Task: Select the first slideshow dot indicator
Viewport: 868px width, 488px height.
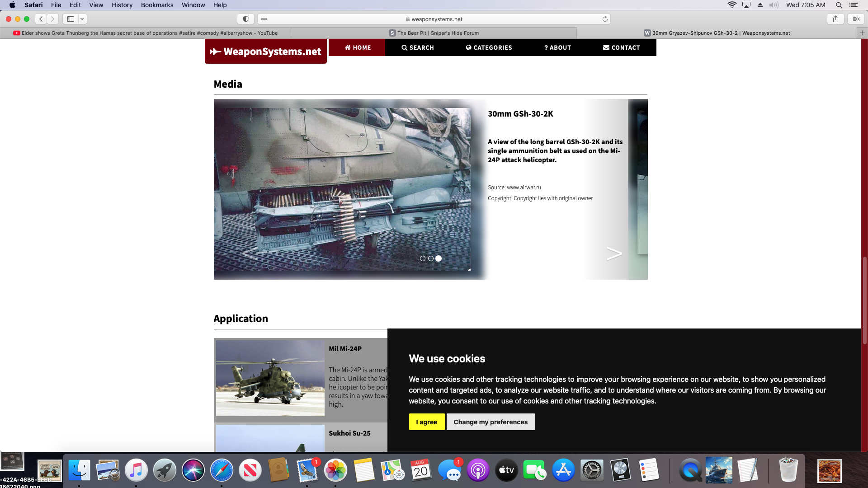Action: 423,258
